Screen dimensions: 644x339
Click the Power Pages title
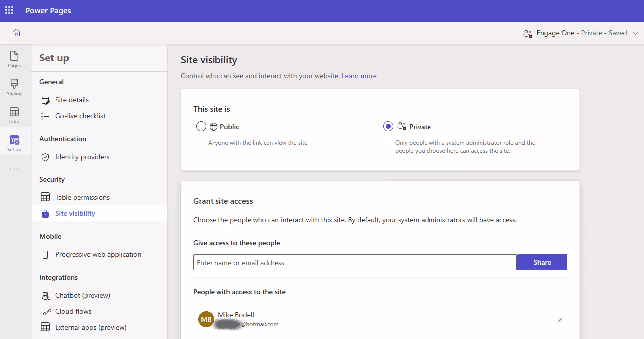coord(48,11)
